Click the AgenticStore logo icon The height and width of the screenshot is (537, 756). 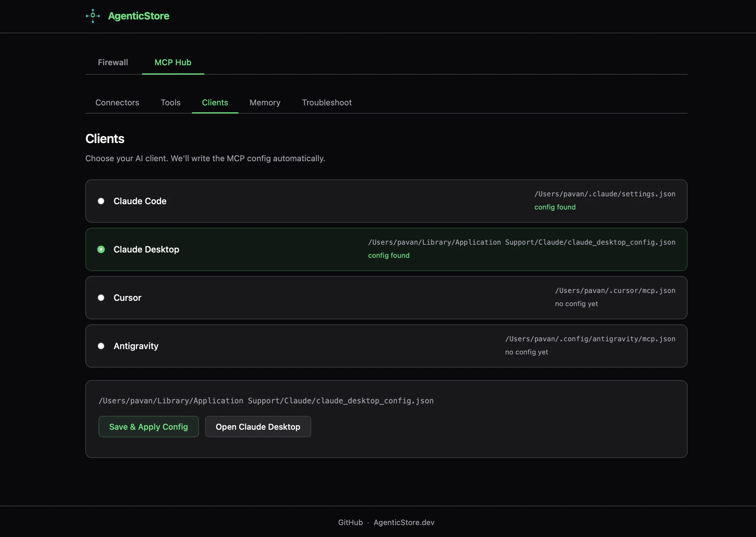93,16
